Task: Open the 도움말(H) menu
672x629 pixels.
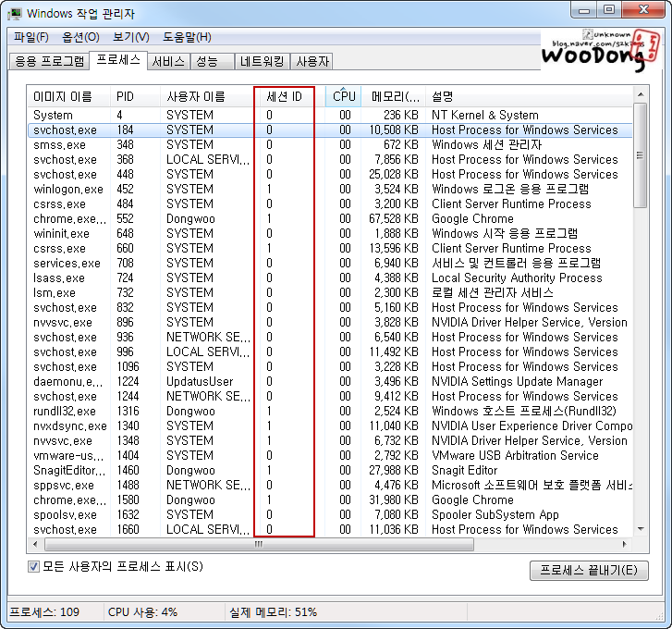Action: (187, 37)
